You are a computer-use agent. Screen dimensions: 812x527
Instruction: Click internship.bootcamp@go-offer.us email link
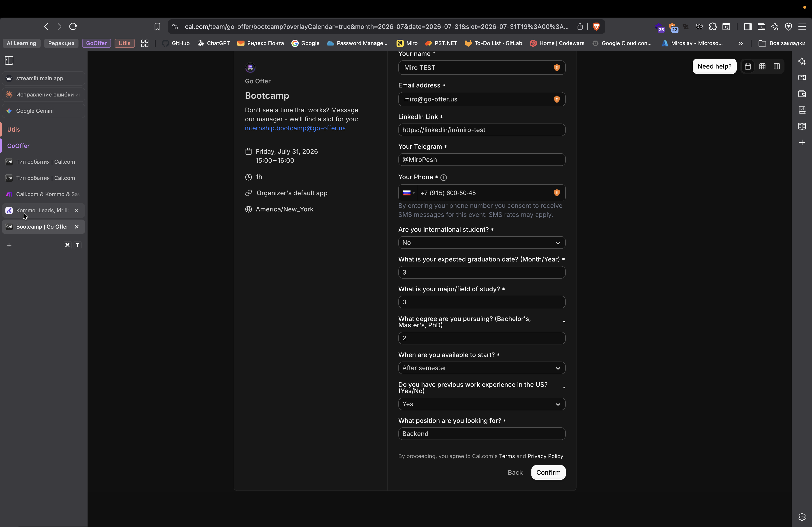pyautogui.click(x=295, y=128)
